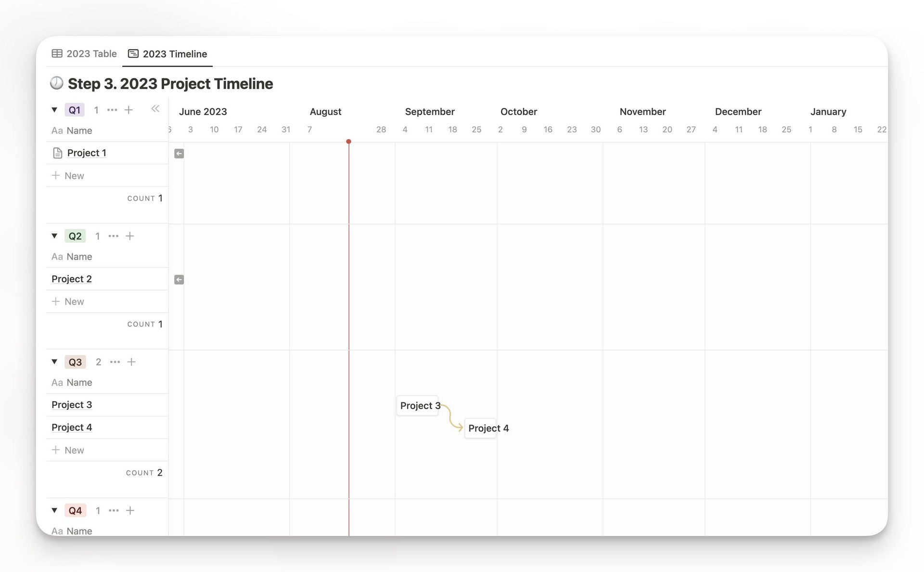Add an item with the Q1 plus icon
Viewport: 924px width, 572px height.
coord(128,110)
